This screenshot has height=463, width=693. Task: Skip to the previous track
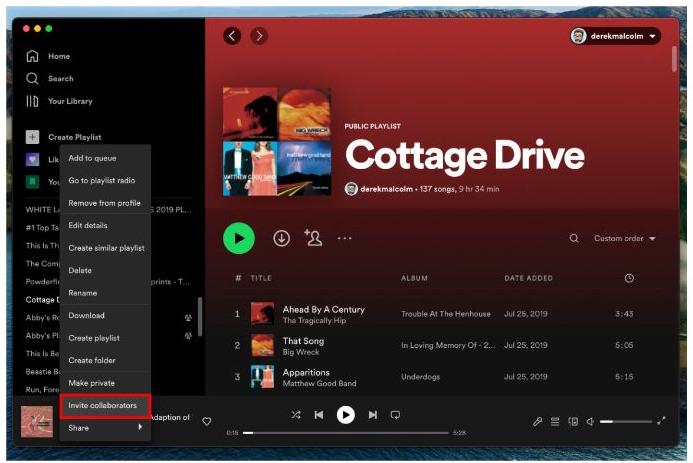pyautogui.click(x=319, y=415)
